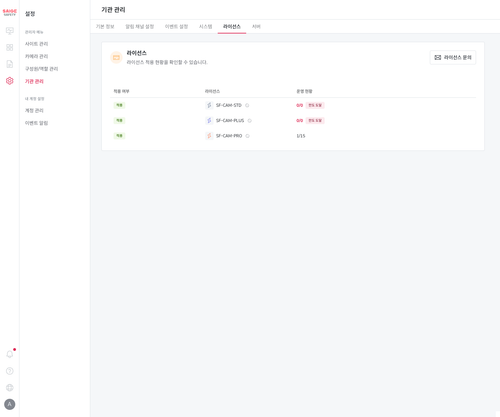
Task: Open 계정 관리 in settings sidebar
Action: 34,111
